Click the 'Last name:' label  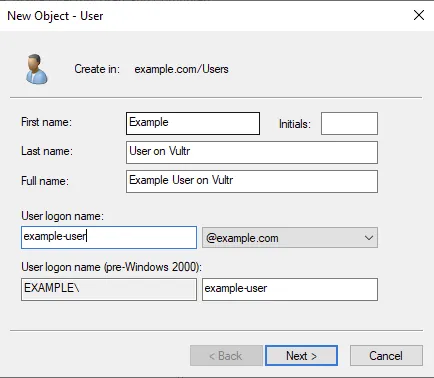[47, 151]
